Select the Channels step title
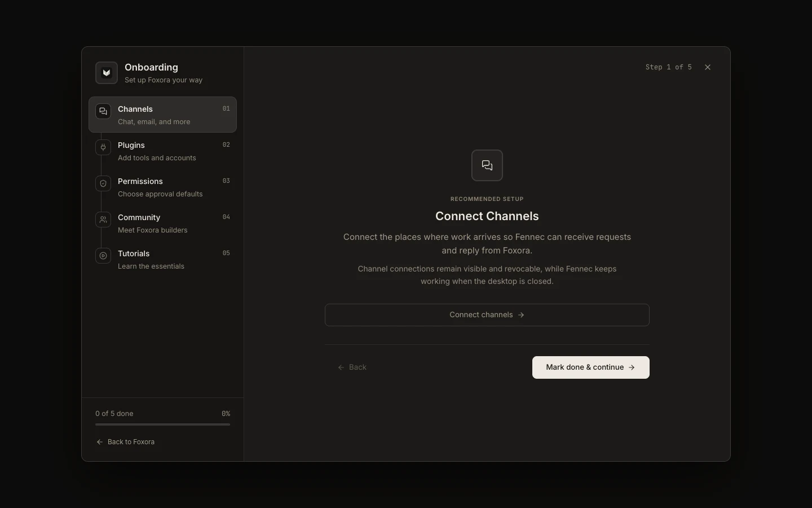The image size is (812, 508). click(135, 109)
